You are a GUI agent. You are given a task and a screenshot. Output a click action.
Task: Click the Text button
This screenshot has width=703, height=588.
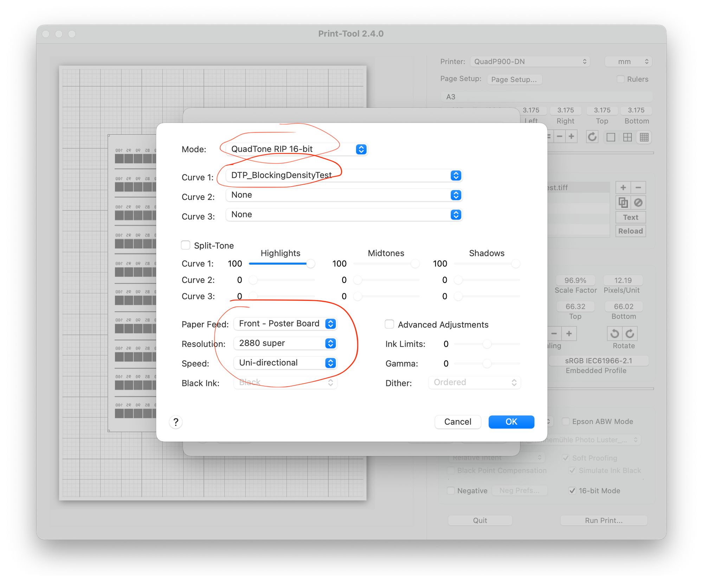click(631, 217)
